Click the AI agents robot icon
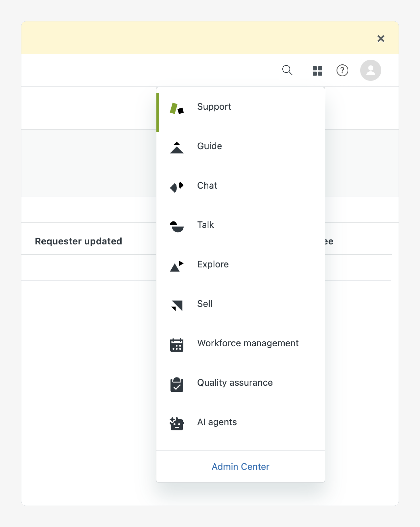The height and width of the screenshot is (527, 420). coord(177,424)
